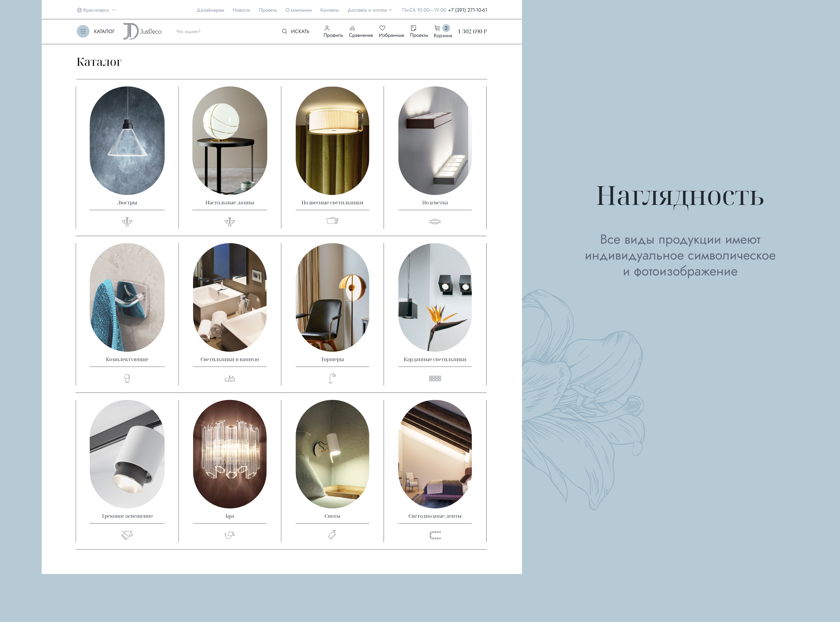840x622 pixels.
Task: Expand the Красноярск city selector
Action: point(96,10)
